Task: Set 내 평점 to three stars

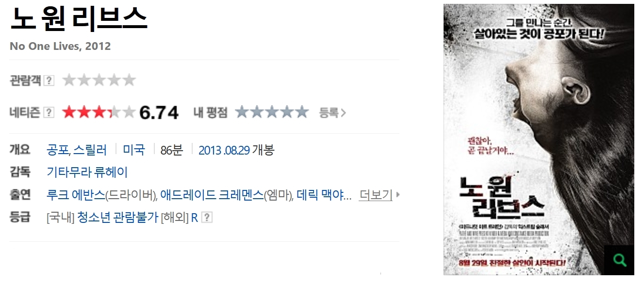Action: 272,112
